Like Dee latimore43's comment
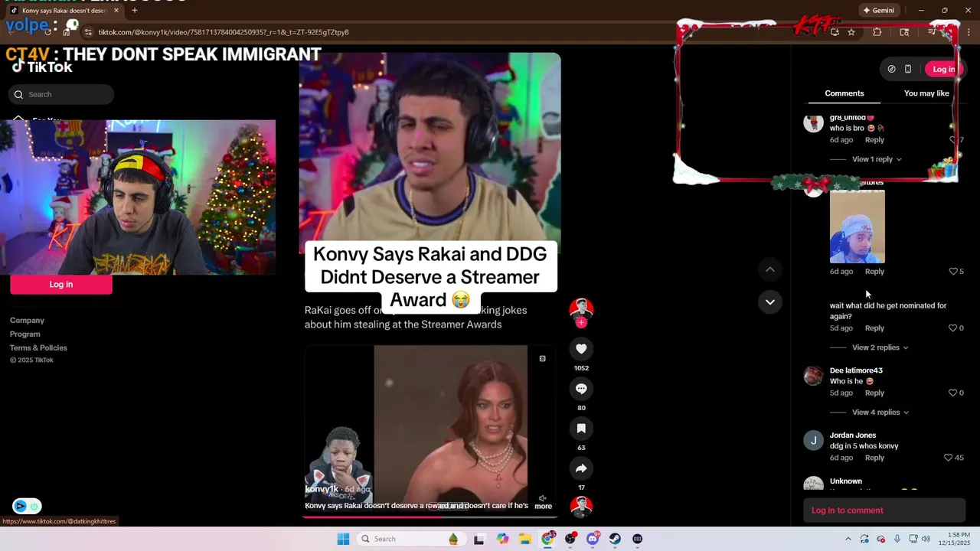This screenshot has height=551, width=980. [x=953, y=393]
